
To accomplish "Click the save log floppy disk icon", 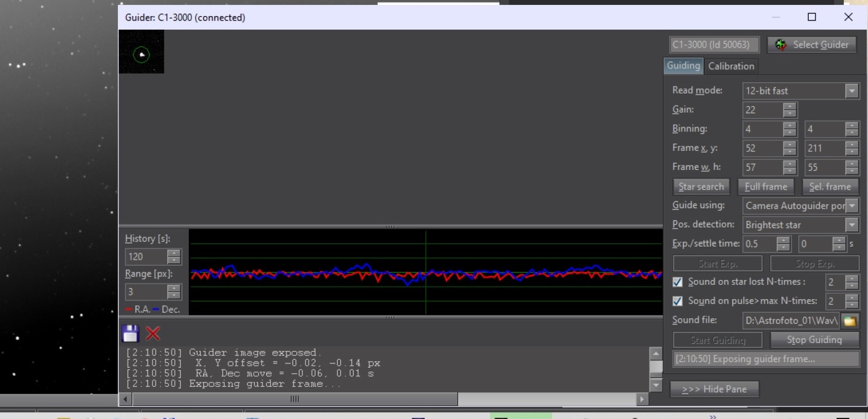I will (x=130, y=334).
